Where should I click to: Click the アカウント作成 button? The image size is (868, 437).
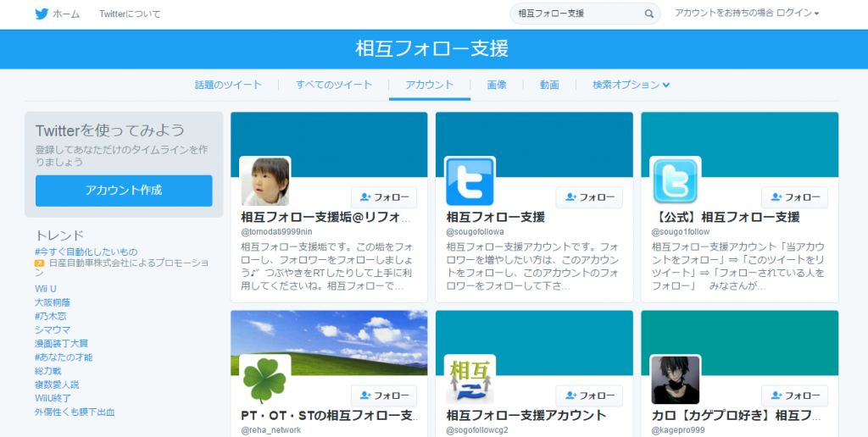pyautogui.click(x=124, y=191)
